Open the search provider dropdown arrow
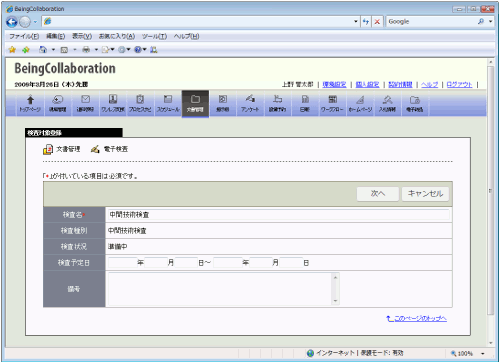 tap(490, 22)
